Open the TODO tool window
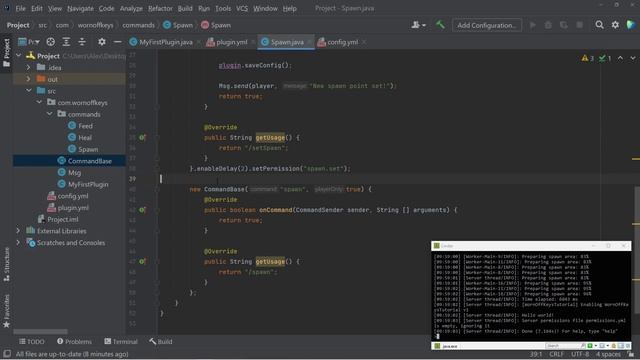Viewport: 640px width, 360px height. click(x=31, y=341)
